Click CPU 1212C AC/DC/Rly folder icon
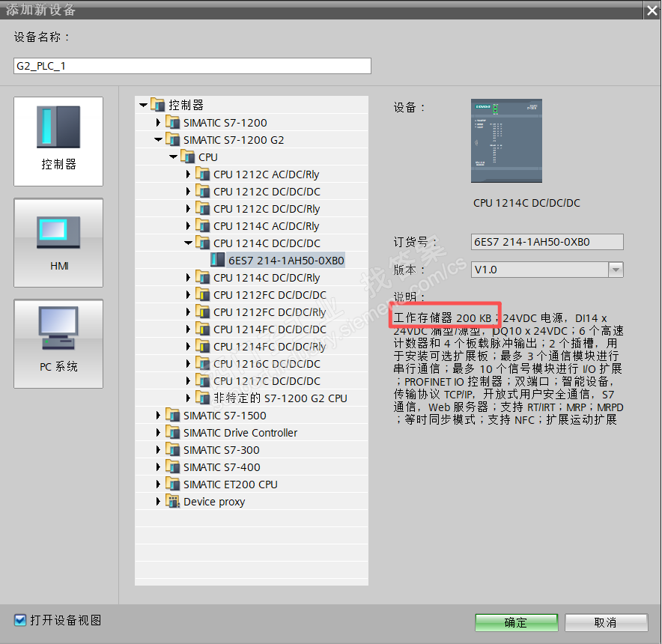 [x=203, y=174]
